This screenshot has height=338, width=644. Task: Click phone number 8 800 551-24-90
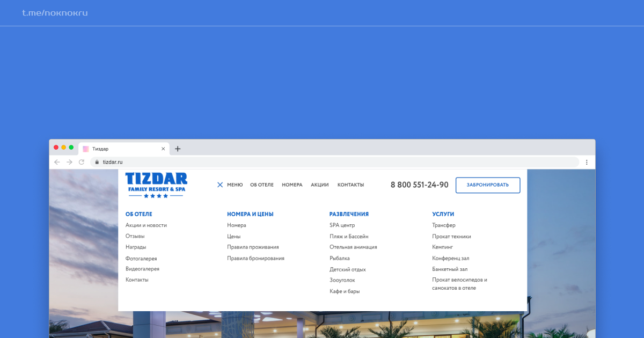pyautogui.click(x=420, y=185)
